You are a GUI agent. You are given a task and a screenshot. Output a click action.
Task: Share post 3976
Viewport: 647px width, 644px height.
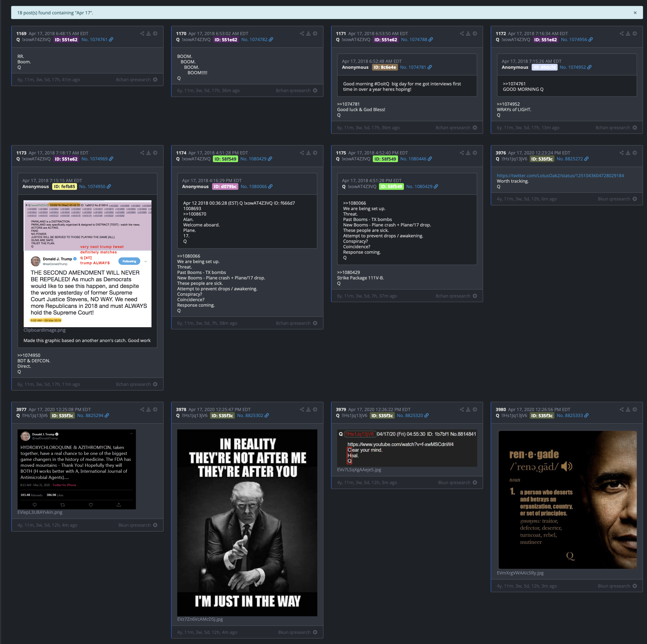click(x=622, y=153)
